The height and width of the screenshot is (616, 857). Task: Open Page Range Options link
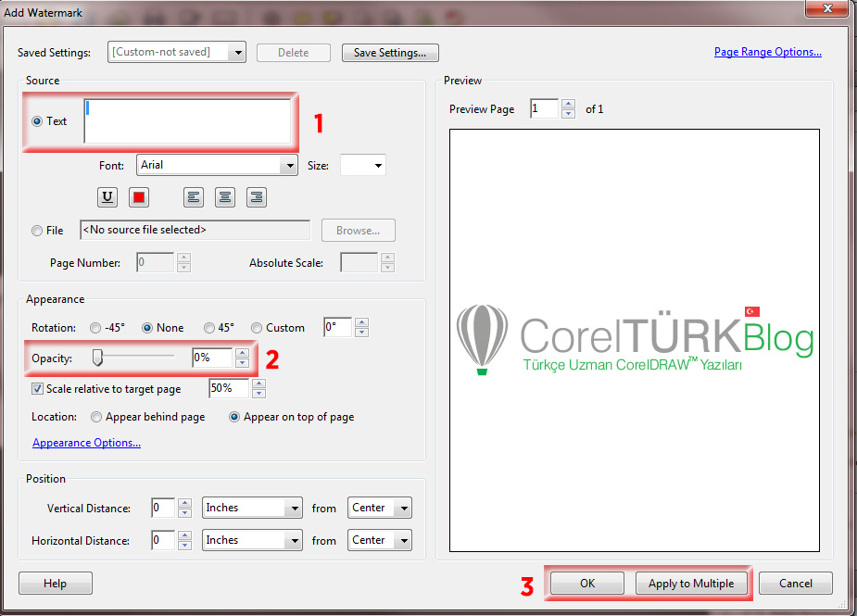[x=767, y=52]
